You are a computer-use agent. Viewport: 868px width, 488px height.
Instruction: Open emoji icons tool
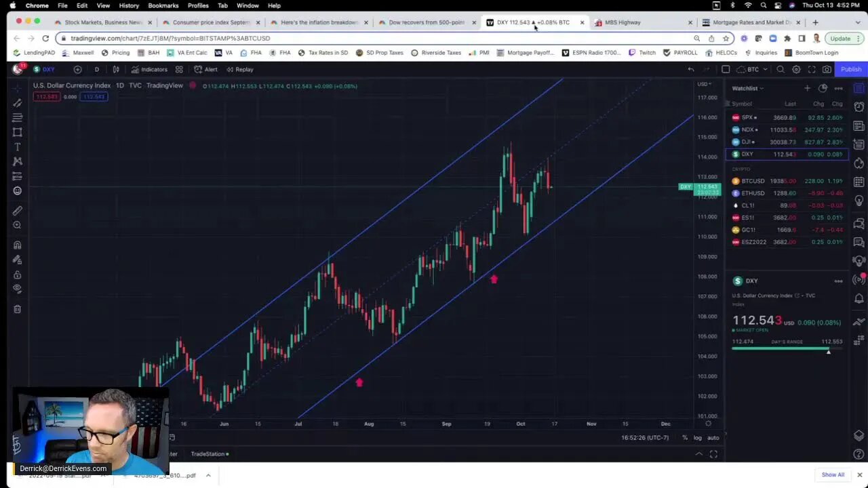(18, 191)
